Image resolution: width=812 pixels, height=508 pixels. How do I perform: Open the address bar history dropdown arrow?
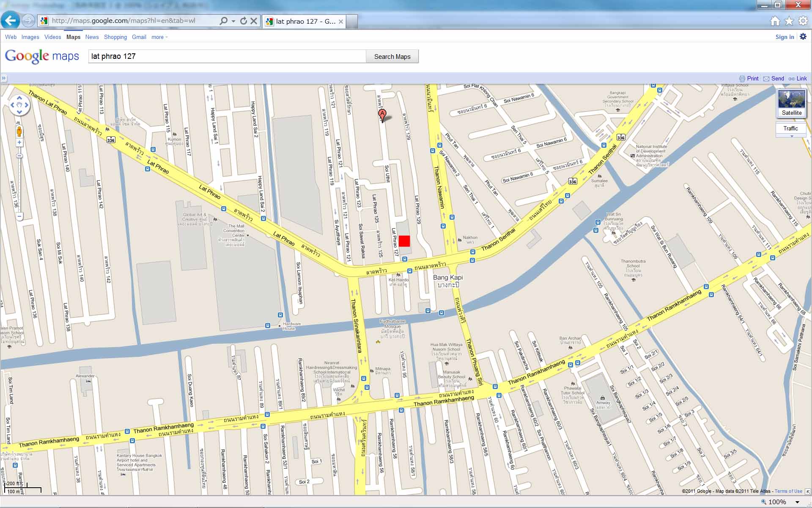pos(233,21)
